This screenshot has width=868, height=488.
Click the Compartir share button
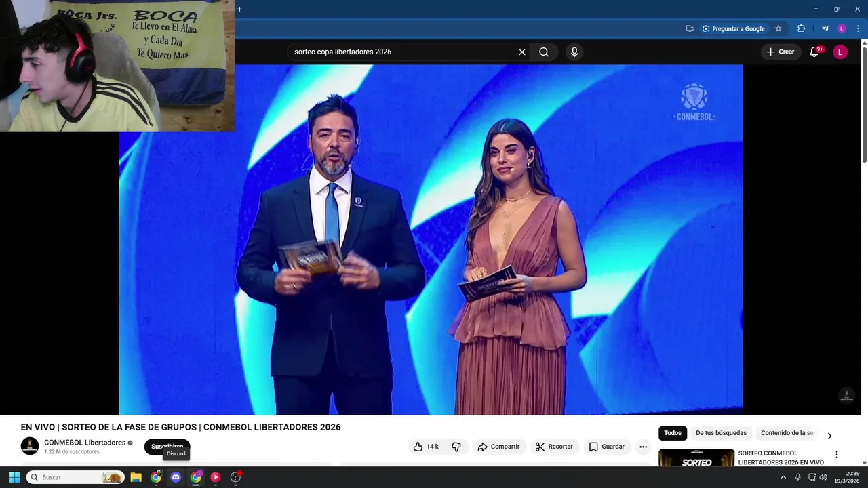click(x=498, y=447)
